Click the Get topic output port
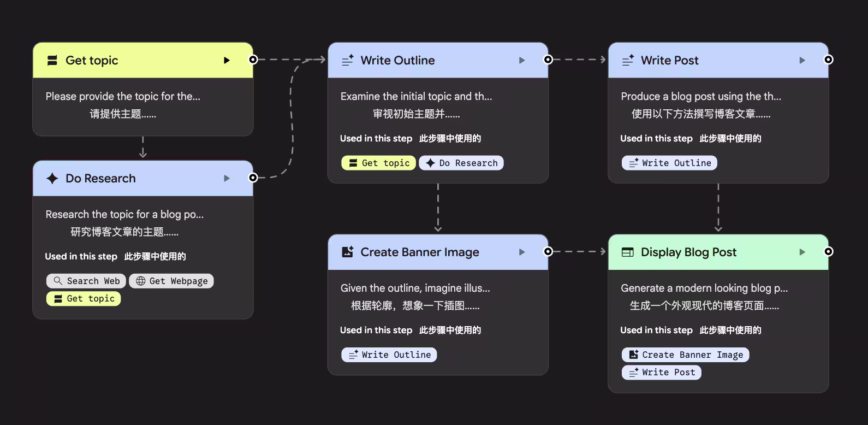 pos(253,60)
